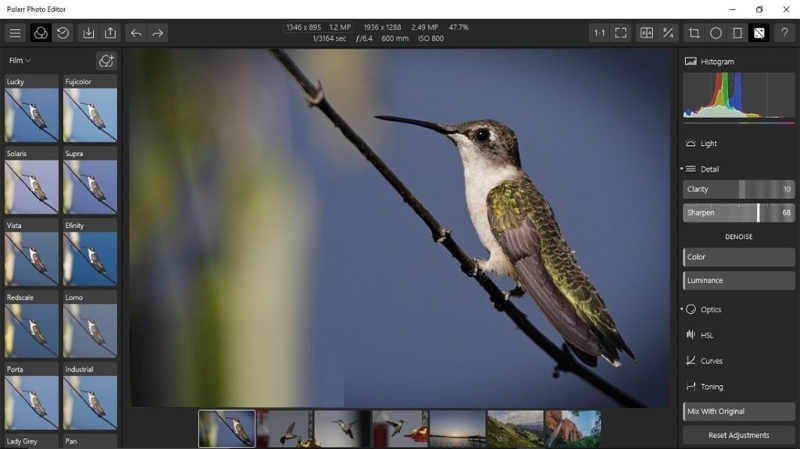Click the DENOISE heading text
The image size is (800, 449).
coord(738,237)
